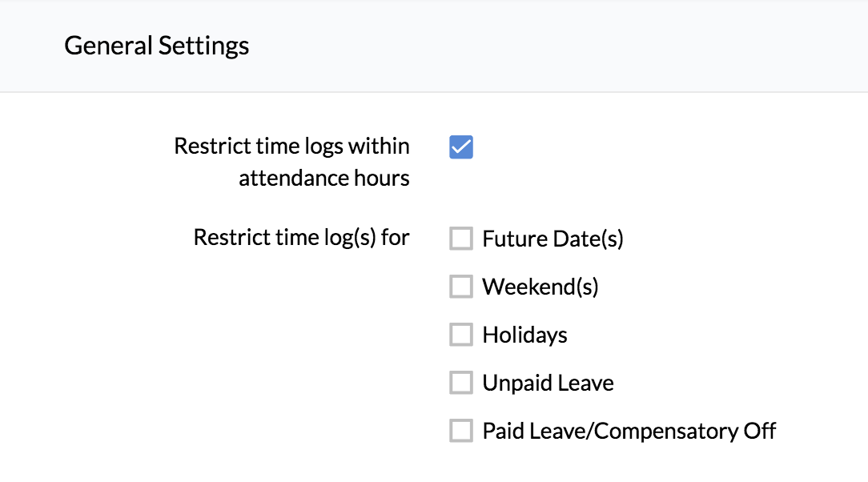Enable the Holidays time log restriction
868x482 pixels.
coord(461,334)
